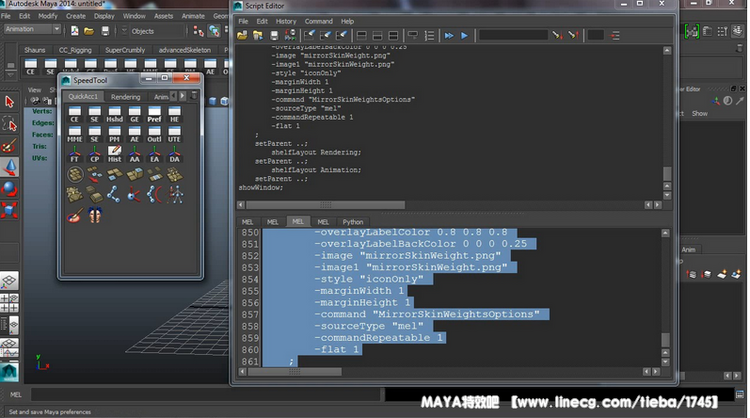The width and height of the screenshot is (750, 418).
Task: Toggle MEL label on Maya command line
Action: click(x=16, y=395)
